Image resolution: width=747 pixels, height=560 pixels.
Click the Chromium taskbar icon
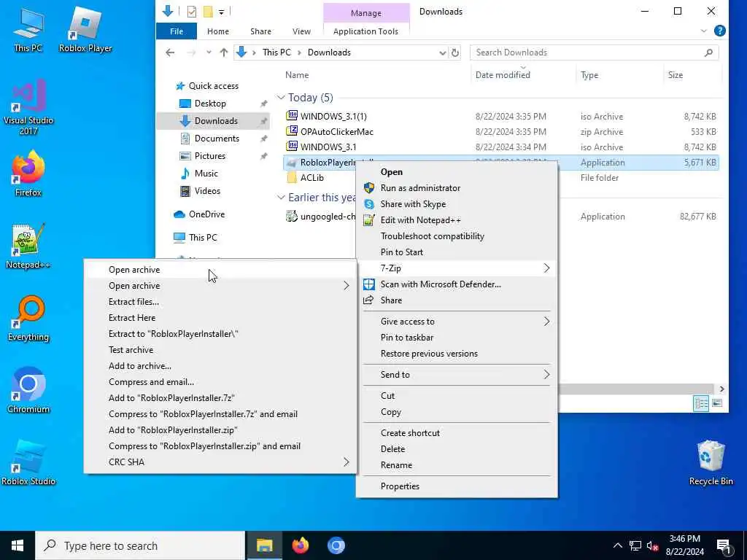pyautogui.click(x=336, y=545)
